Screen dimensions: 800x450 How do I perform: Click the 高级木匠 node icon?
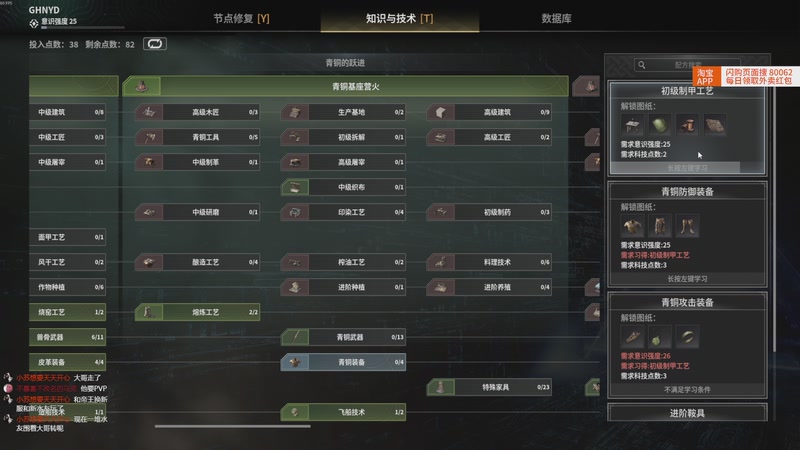click(149, 112)
